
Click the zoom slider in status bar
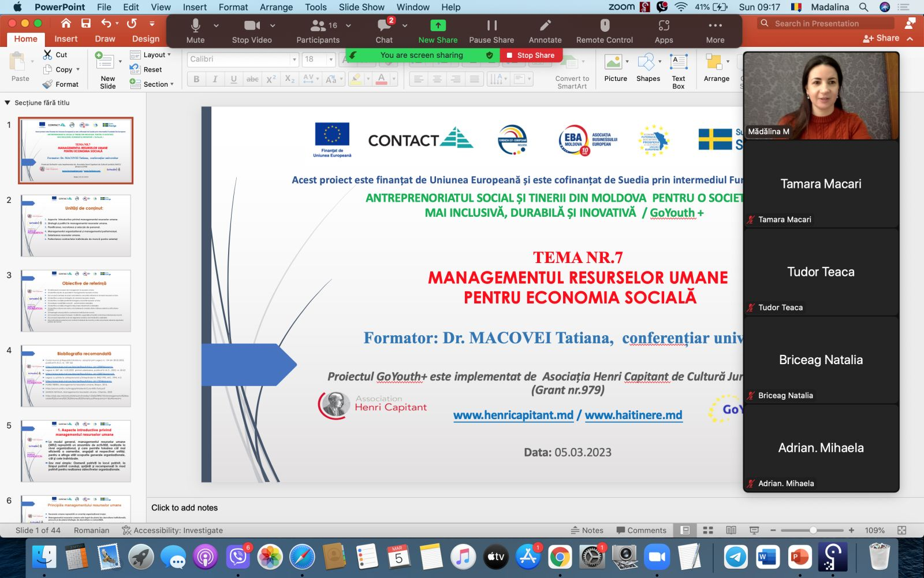[x=813, y=530]
